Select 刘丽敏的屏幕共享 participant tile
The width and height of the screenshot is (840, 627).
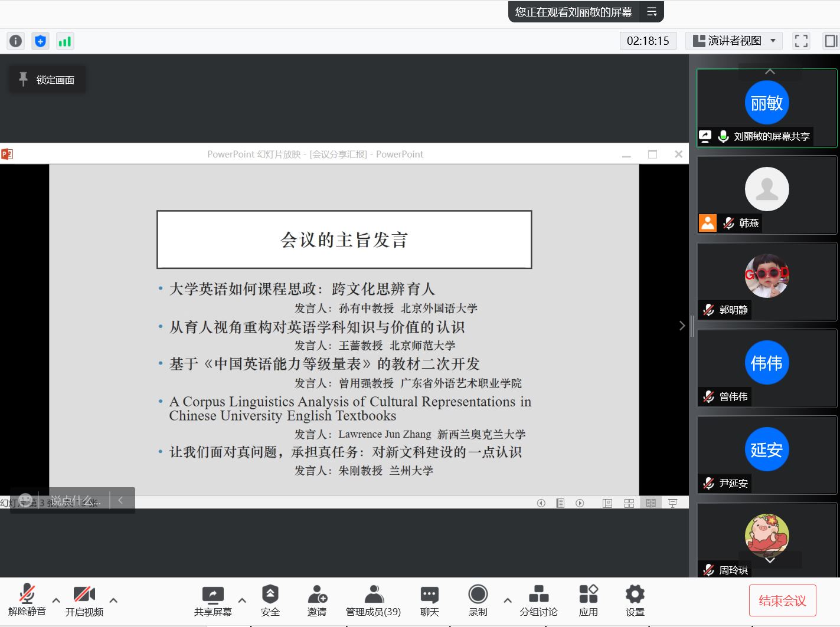[767, 108]
